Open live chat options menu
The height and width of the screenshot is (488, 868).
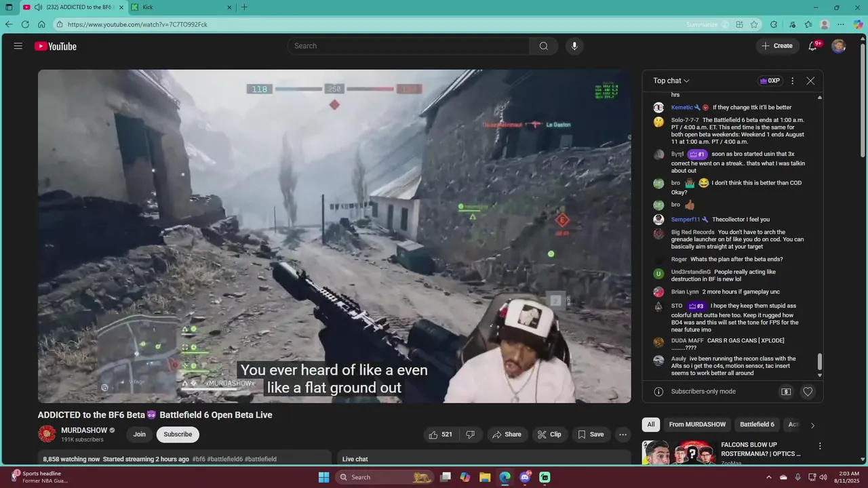click(792, 81)
